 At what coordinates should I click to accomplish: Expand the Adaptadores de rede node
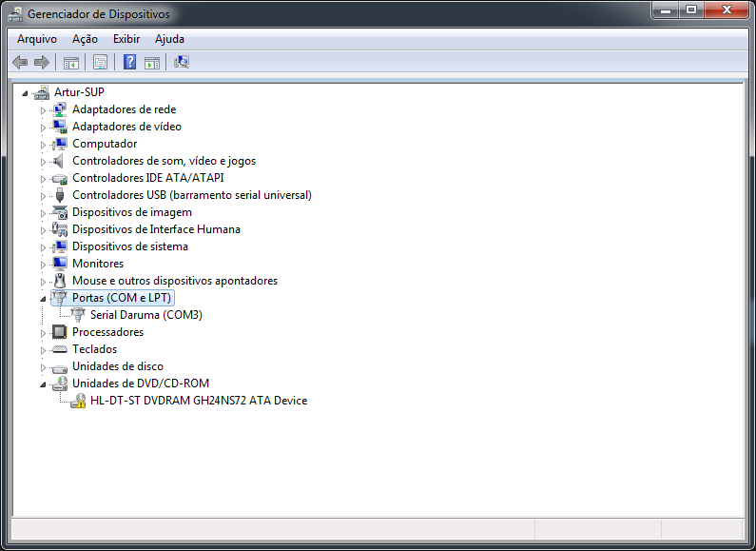(x=43, y=109)
